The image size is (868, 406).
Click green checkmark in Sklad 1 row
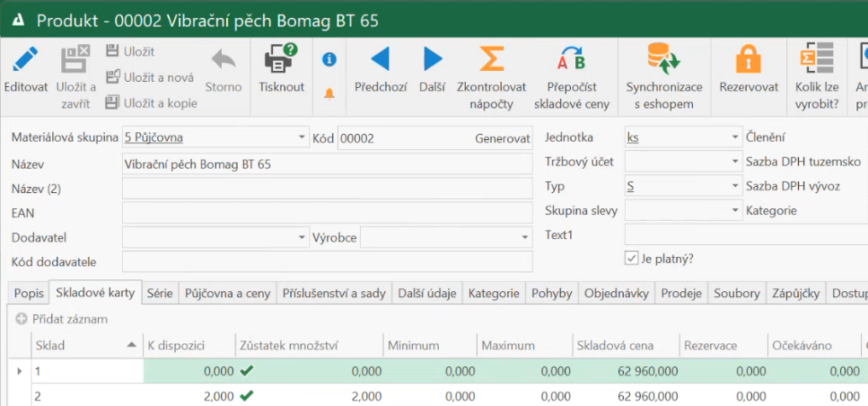point(246,371)
